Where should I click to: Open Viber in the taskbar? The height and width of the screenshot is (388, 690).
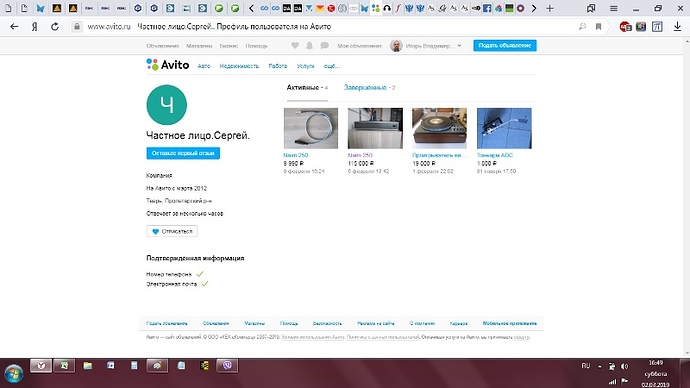pyautogui.click(x=227, y=365)
